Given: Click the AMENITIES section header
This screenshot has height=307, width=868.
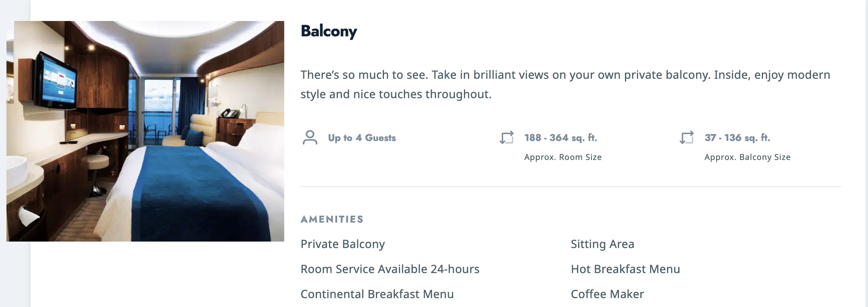Looking at the screenshot, I should [x=332, y=219].
